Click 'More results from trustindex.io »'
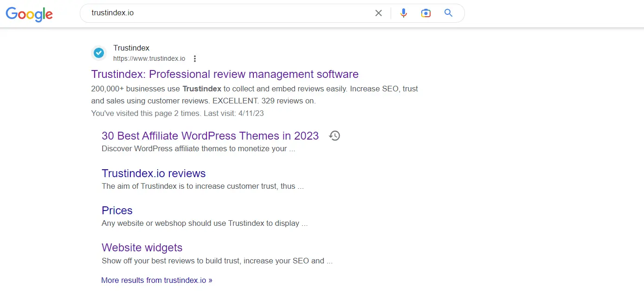644x294 pixels. pos(157,280)
